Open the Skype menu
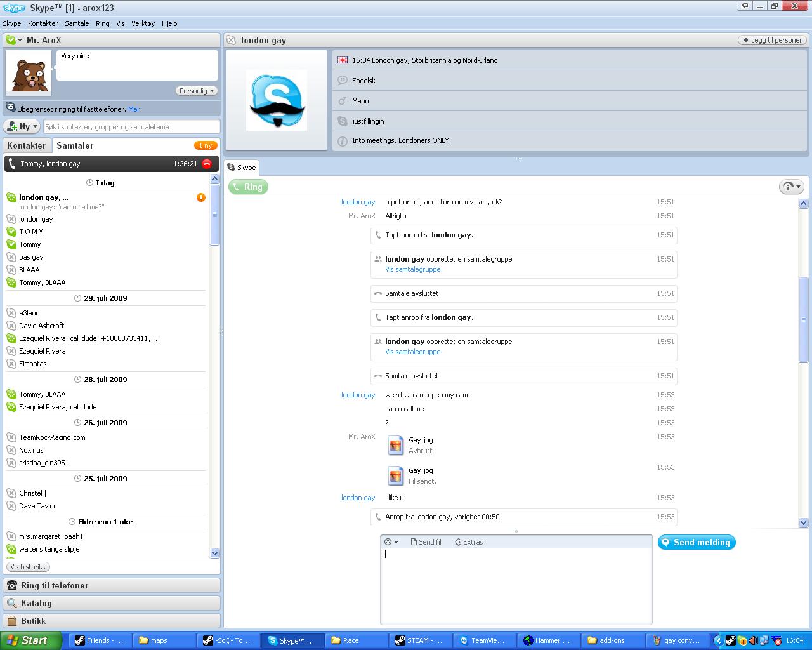The width and height of the screenshot is (812, 650). pos(12,23)
